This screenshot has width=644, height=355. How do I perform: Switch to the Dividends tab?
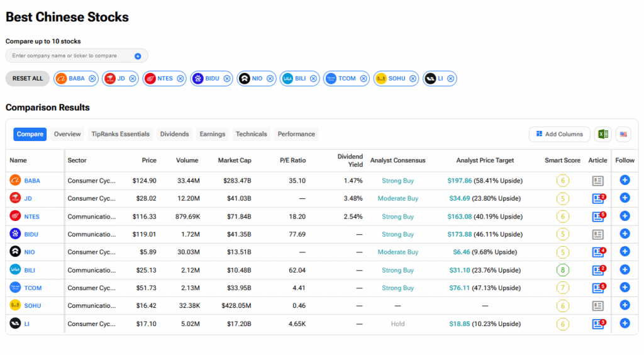(174, 134)
